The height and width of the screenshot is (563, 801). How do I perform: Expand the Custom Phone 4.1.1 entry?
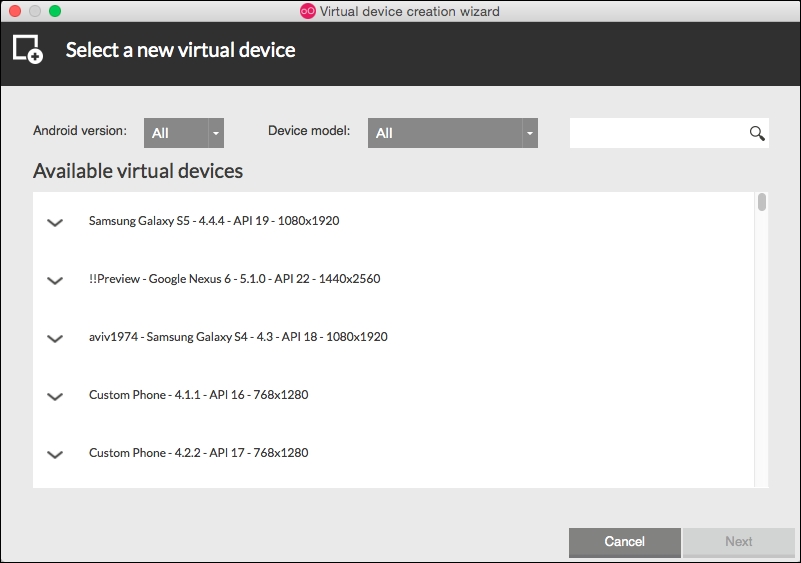point(55,396)
